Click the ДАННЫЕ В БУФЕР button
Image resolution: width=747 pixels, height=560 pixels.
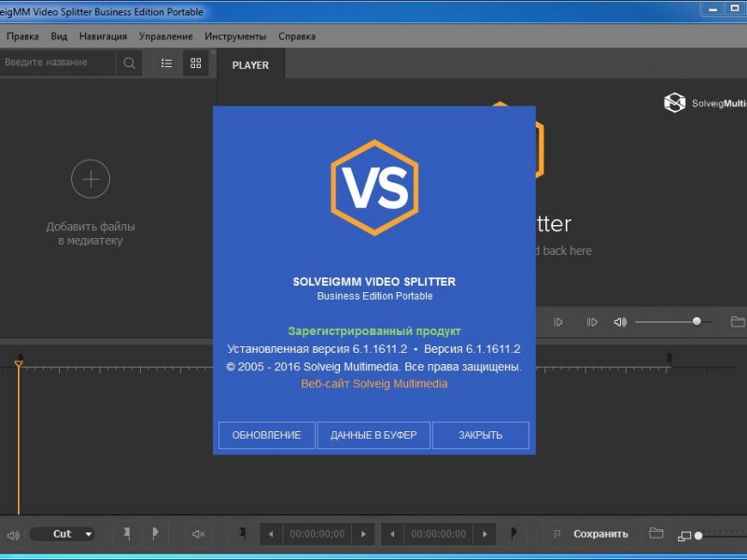373,435
